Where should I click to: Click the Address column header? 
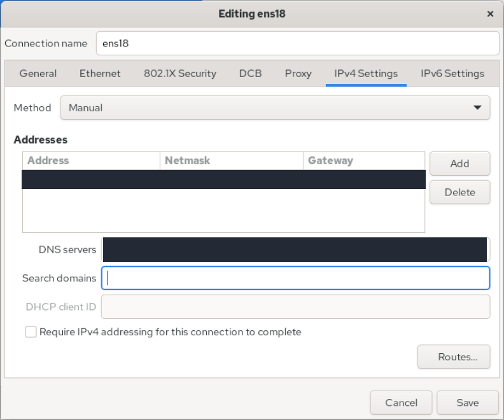pyautogui.click(x=91, y=160)
